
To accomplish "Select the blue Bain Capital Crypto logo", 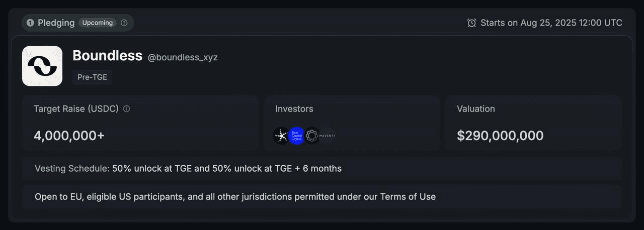I will [x=297, y=136].
